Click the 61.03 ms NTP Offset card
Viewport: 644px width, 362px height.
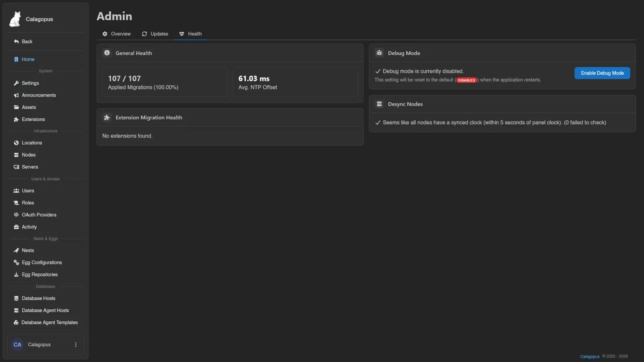click(295, 82)
